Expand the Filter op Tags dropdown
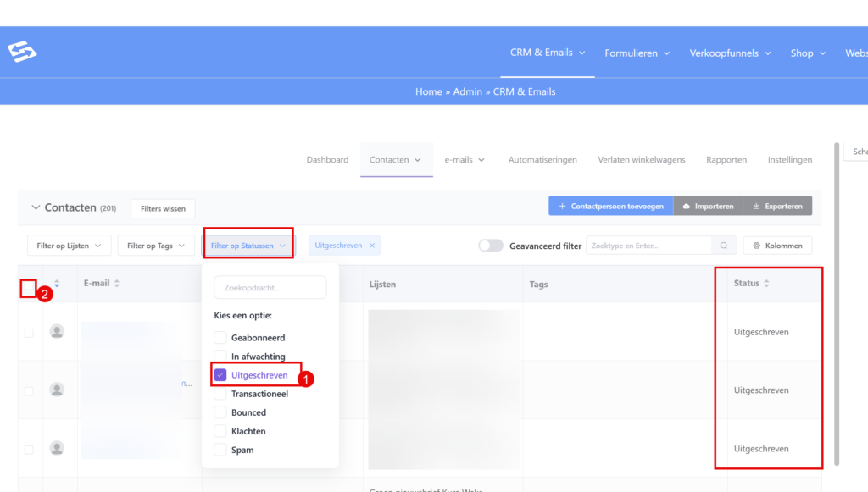The image size is (868, 492). tap(155, 246)
